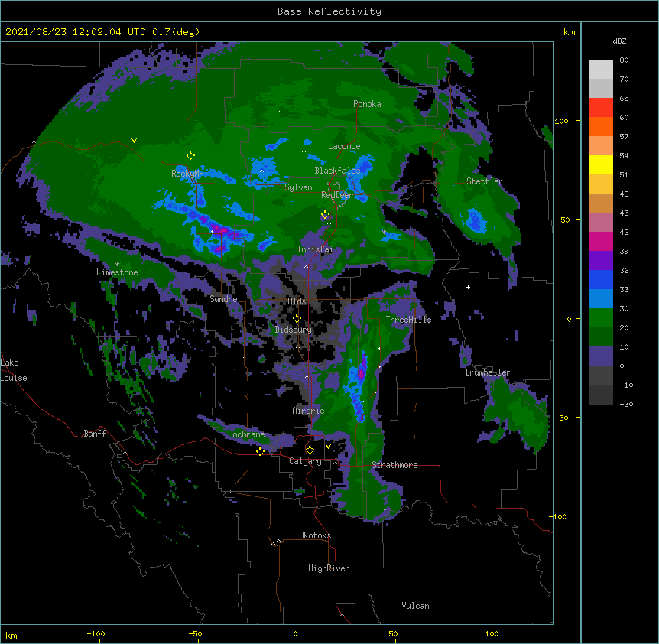
Task: Select the Airdrie city label
Action: coord(309,411)
